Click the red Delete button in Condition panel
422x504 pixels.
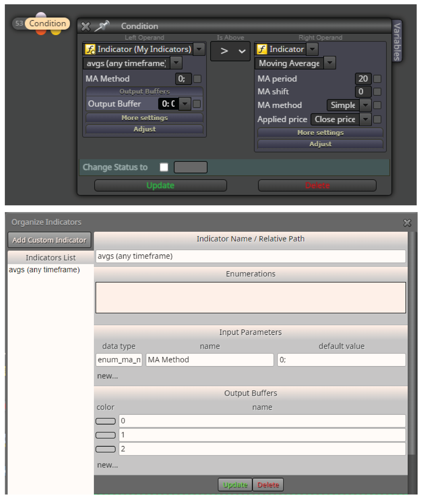[317, 186]
